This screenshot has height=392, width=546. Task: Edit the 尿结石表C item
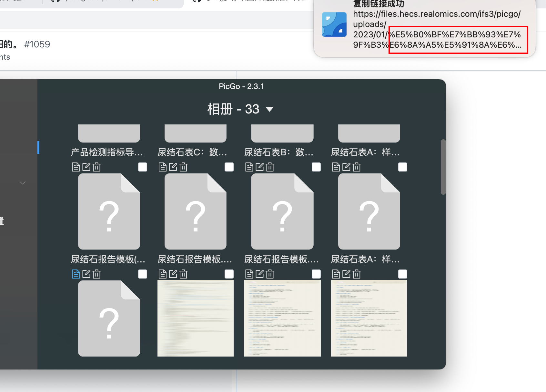(x=173, y=167)
